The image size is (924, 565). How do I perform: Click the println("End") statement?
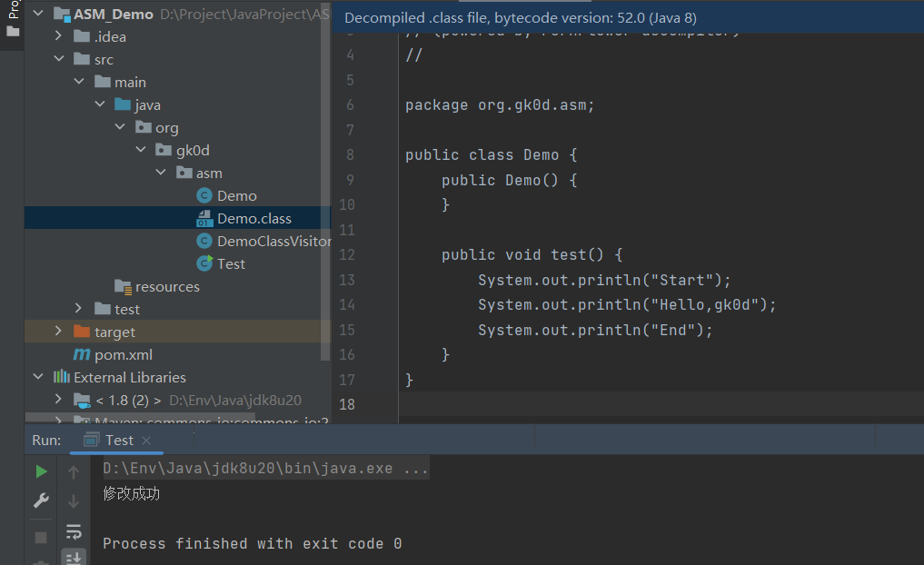click(x=595, y=330)
